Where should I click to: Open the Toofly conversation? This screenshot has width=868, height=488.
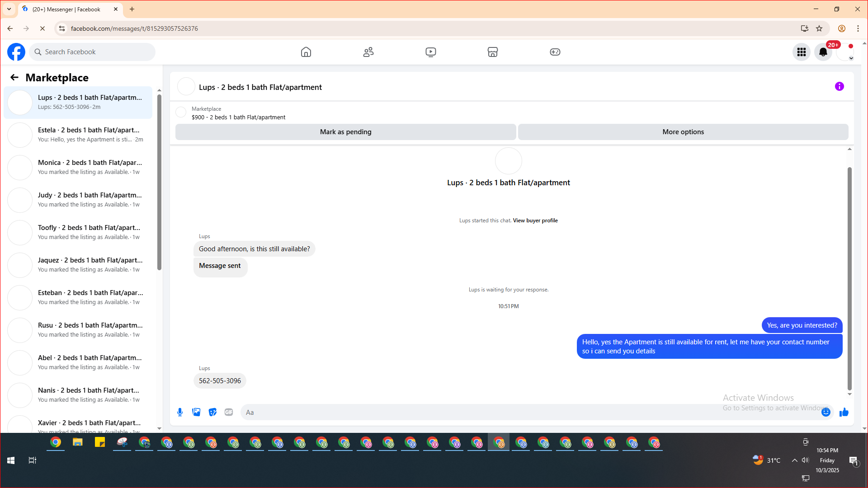(x=78, y=232)
